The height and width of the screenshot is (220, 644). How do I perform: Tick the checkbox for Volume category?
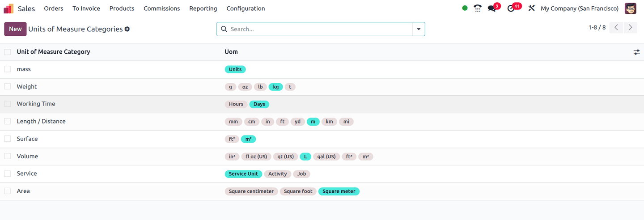(7, 157)
